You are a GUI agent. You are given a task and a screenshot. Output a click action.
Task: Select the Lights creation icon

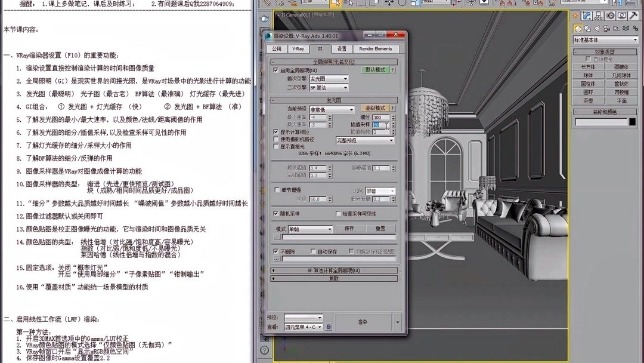point(596,29)
